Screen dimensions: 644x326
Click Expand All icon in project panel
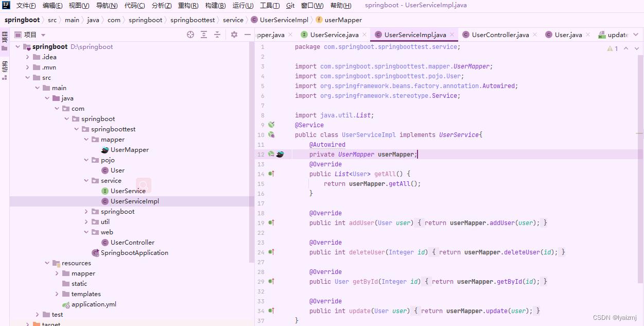tap(204, 35)
